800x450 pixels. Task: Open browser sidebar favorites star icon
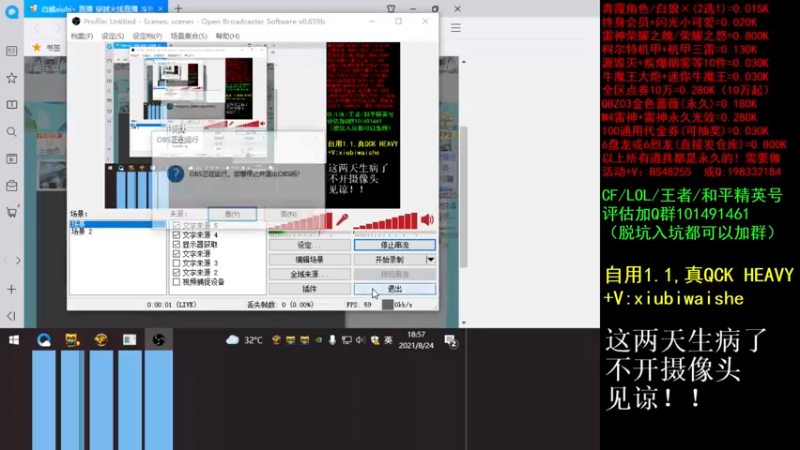pos(11,78)
